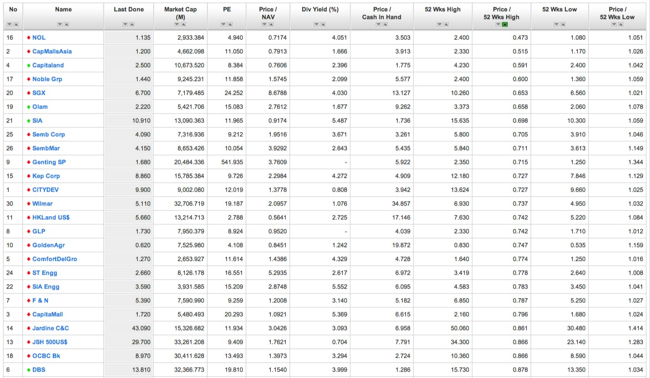Open the SembMar stock link
This screenshot has width=650, height=378.
click(x=46, y=148)
